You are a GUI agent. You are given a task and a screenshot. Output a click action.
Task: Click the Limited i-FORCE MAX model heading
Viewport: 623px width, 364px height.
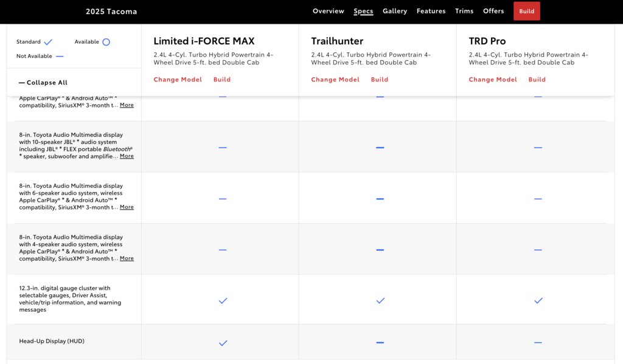pos(204,41)
